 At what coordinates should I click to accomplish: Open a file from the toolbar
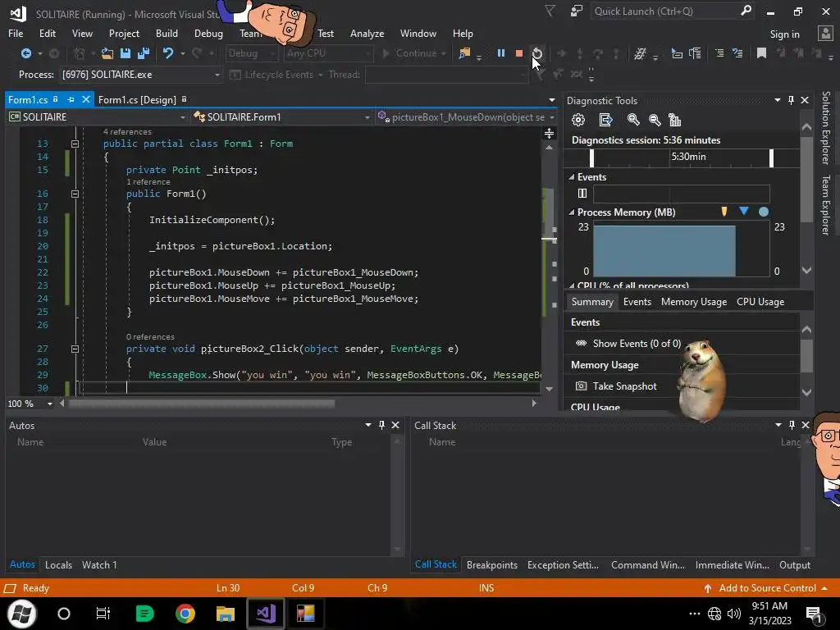(x=107, y=53)
